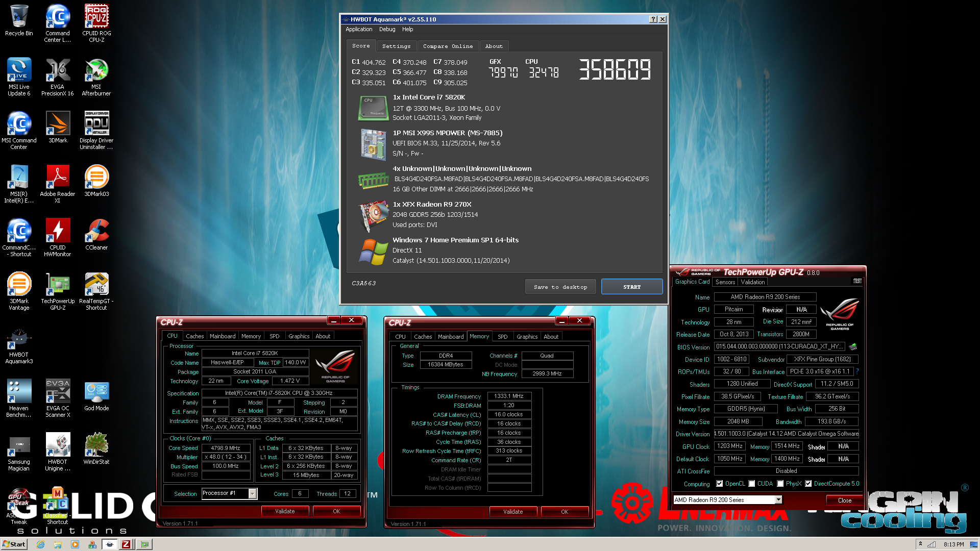980x551 pixels.
Task: Open Help menu in Aquamark
Action: [x=407, y=29]
